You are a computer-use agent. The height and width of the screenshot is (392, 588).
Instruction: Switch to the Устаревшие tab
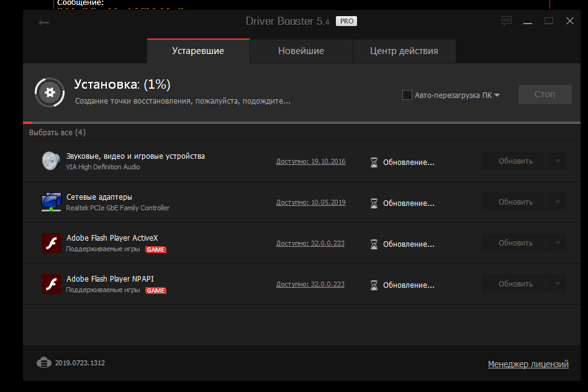pyautogui.click(x=198, y=51)
